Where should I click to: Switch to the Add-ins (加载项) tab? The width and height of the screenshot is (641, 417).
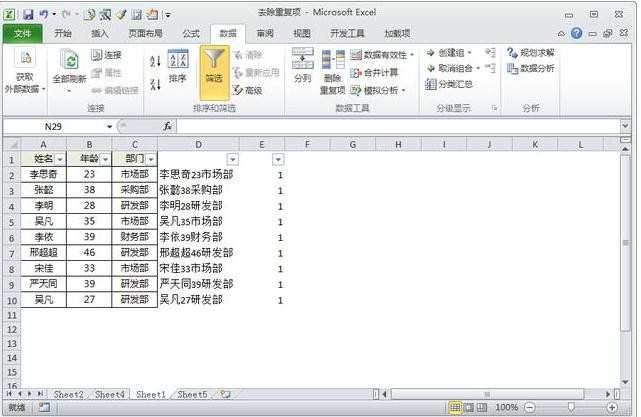point(397,34)
